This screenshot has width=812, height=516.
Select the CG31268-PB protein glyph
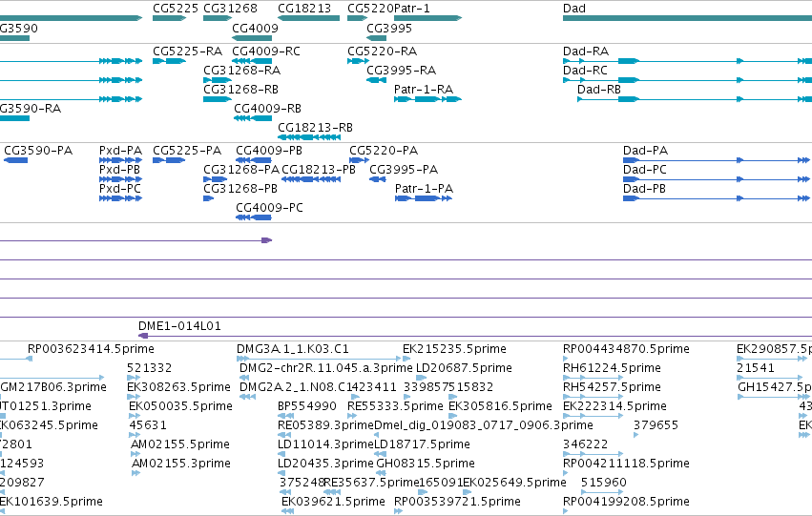[209, 198]
